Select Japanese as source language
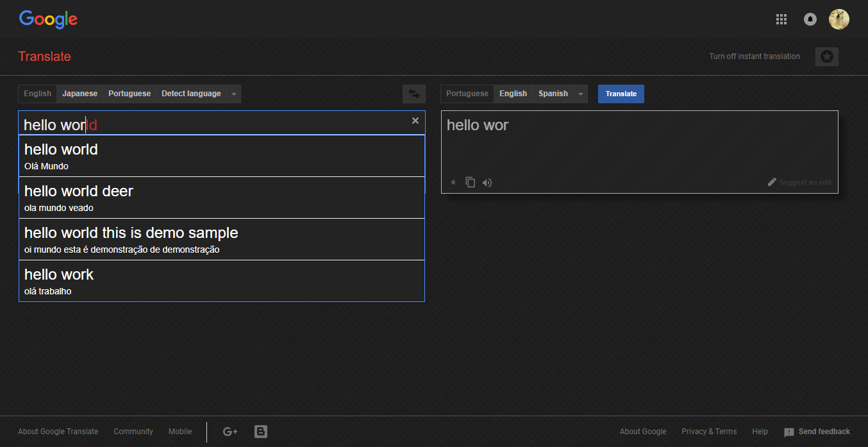The height and width of the screenshot is (447, 868). [79, 94]
